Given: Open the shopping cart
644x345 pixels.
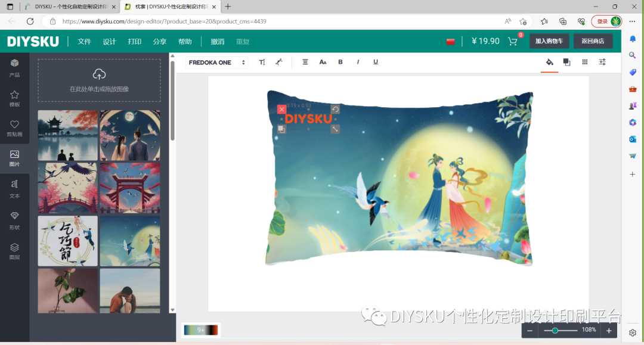Looking at the screenshot, I should (x=513, y=42).
